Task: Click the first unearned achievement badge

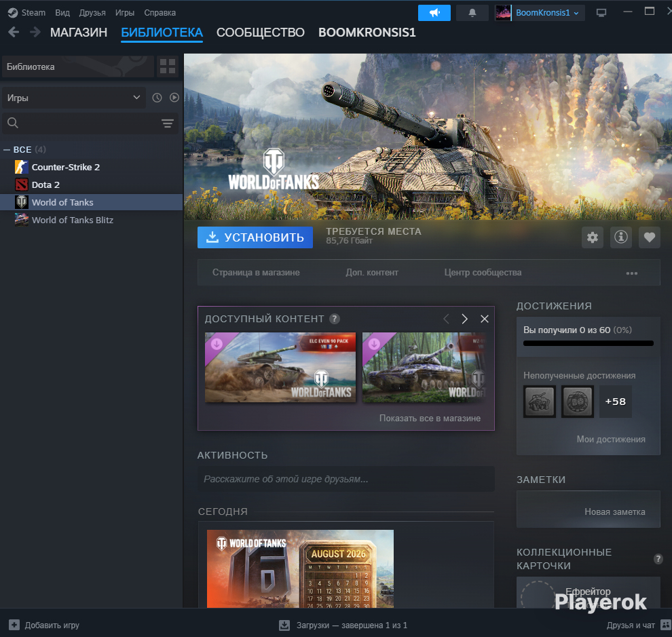Action: click(x=539, y=402)
